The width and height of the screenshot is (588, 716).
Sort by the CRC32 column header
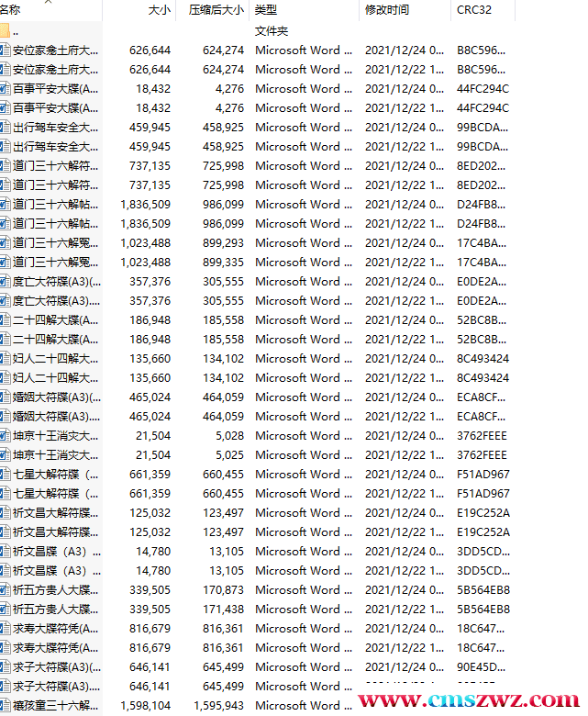point(474,9)
